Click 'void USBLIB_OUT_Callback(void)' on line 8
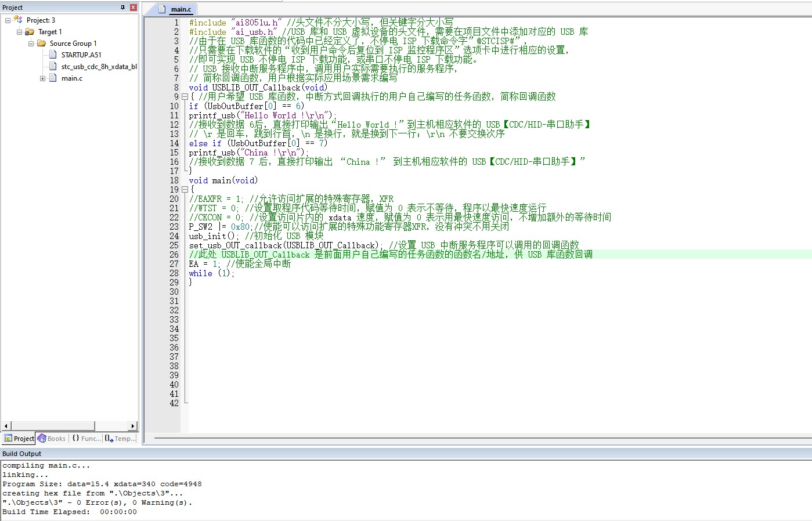The height and width of the screenshot is (521, 812). coord(258,88)
